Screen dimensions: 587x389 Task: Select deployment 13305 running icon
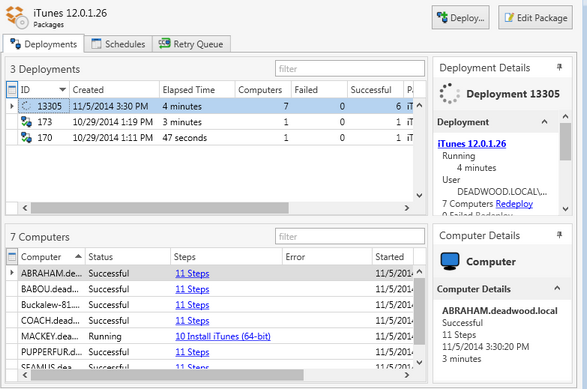click(x=26, y=106)
